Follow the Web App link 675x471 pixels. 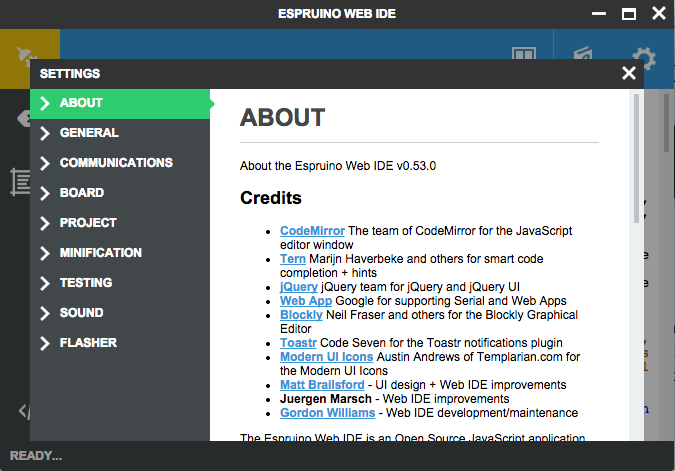pyautogui.click(x=306, y=301)
